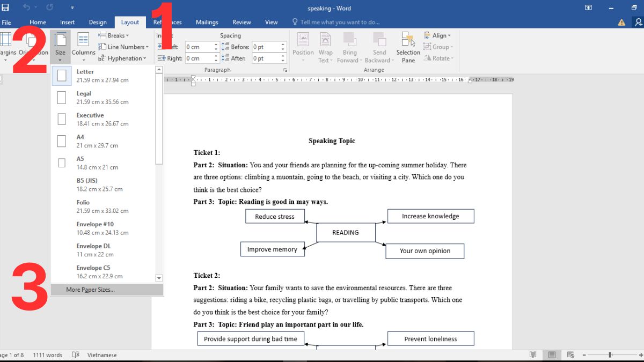The width and height of the screenshot is (644, 362).
Task: Choose Legal paper size
Action: pyautogui.click(x=104, y=98)
